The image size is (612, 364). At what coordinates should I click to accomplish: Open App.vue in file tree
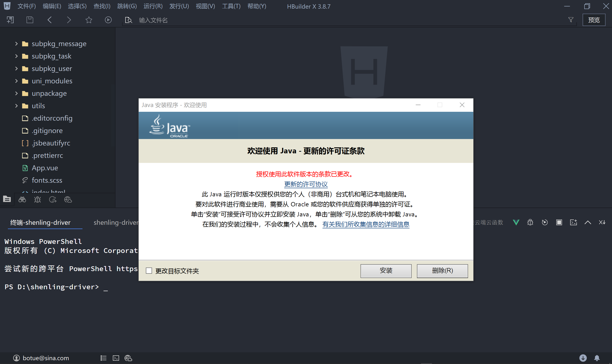(45, 168)
